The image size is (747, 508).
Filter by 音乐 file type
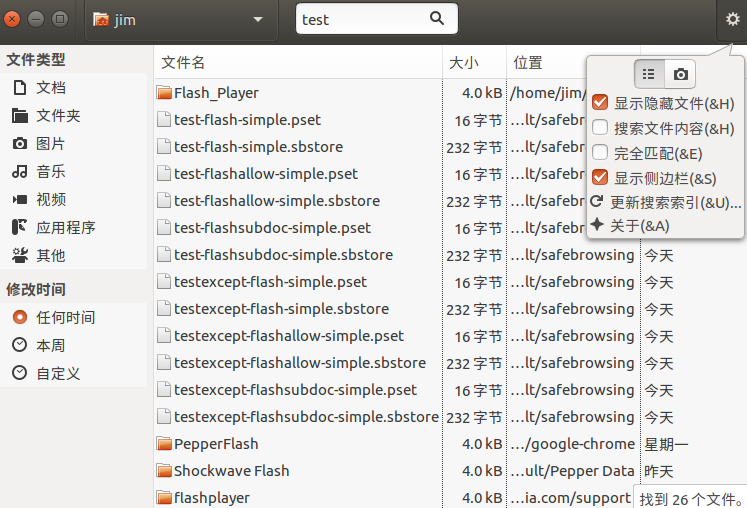tap(74, 172)
